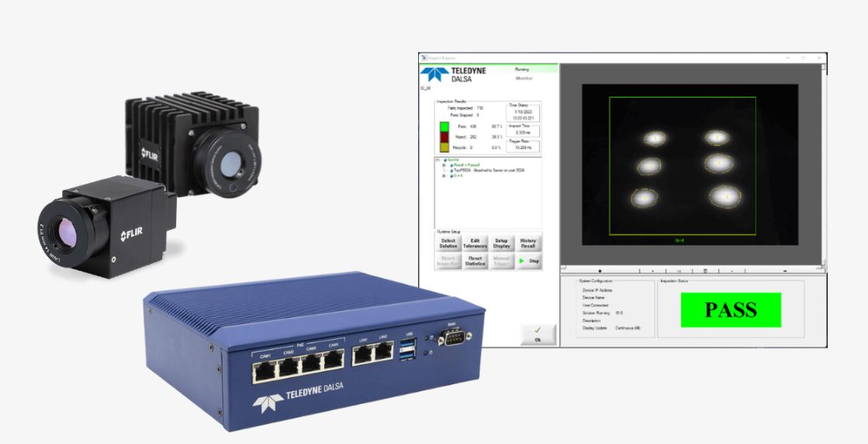Expand the N = 4 tree node
868x444 pixels.
444,176
